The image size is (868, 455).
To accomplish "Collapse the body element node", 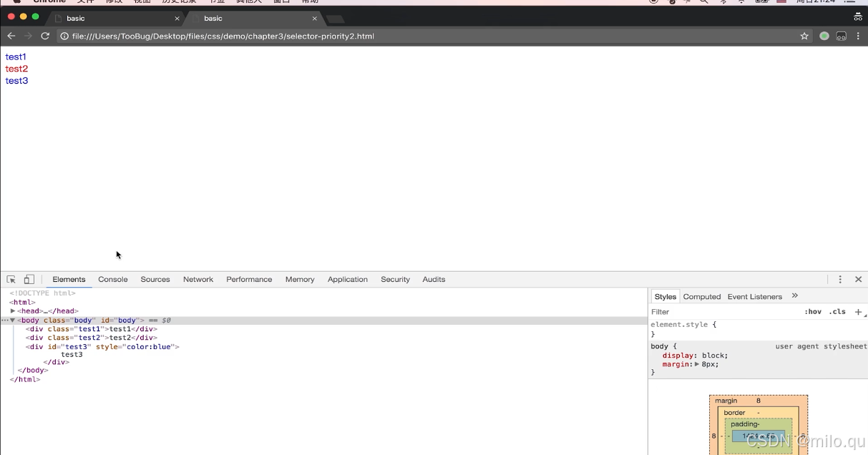I will [x=13, y=321].
